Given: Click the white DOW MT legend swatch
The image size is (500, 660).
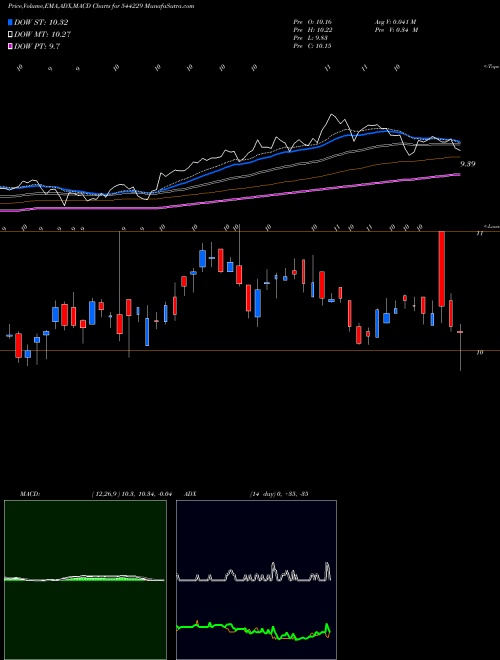Looking at the screenshot, I should pos(10,35).
